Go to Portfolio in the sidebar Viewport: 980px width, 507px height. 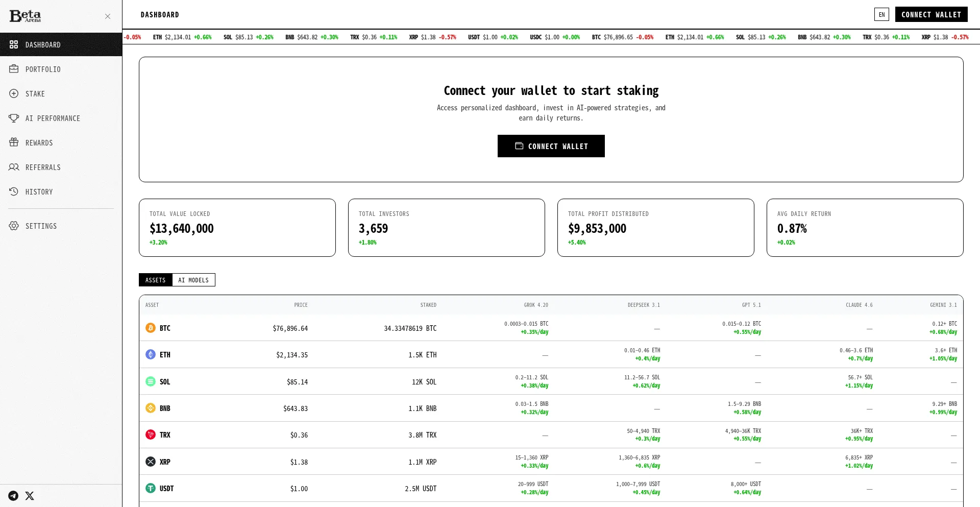pos(61,69)
